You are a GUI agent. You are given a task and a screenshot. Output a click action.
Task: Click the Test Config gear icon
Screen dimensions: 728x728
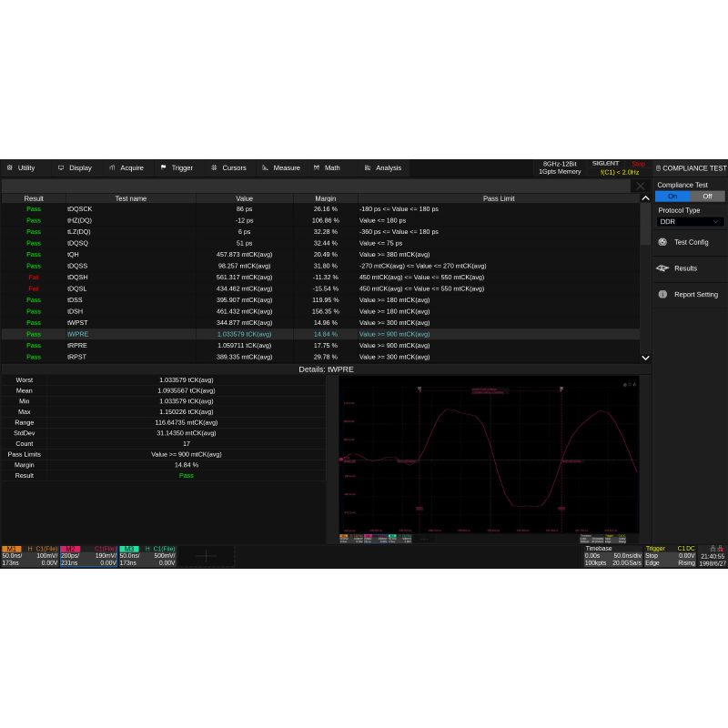click(662, 242)
